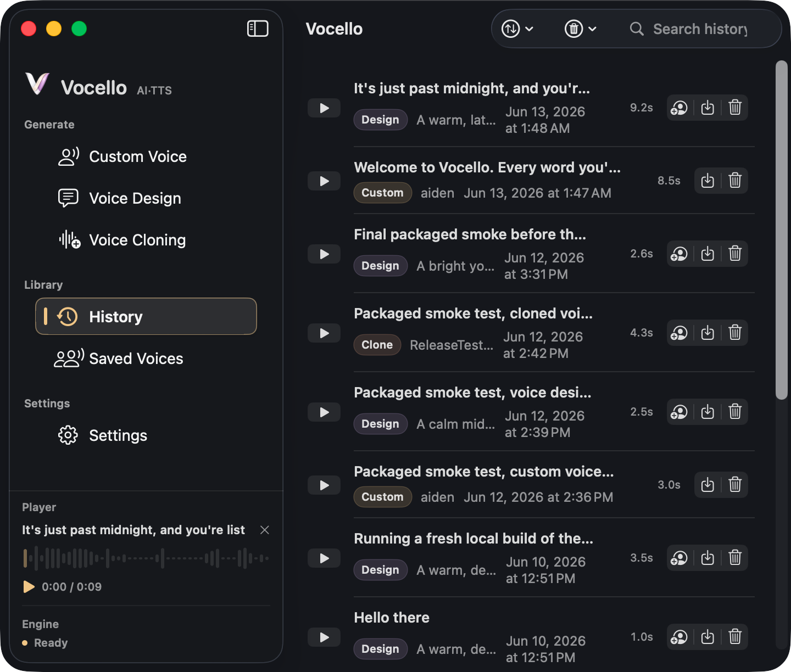Delete the 'Welcome to Vocello' entry
The width and height of the screenshot is (791, 672).
[735, 181]
